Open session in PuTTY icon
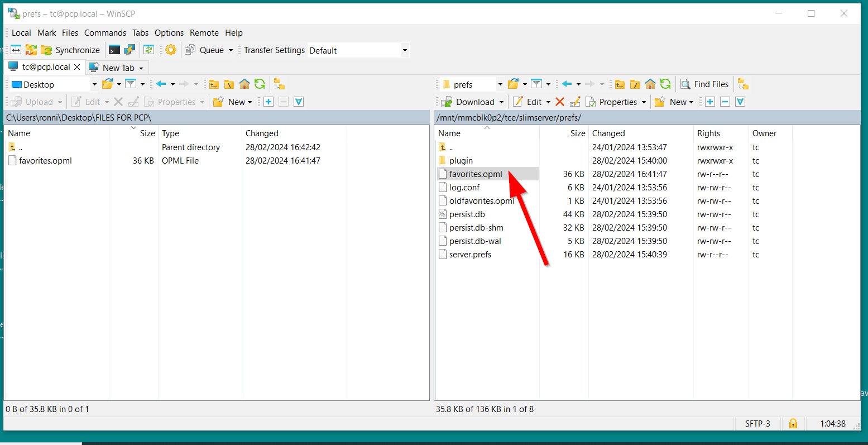868x445 pixels. point(130,50)
